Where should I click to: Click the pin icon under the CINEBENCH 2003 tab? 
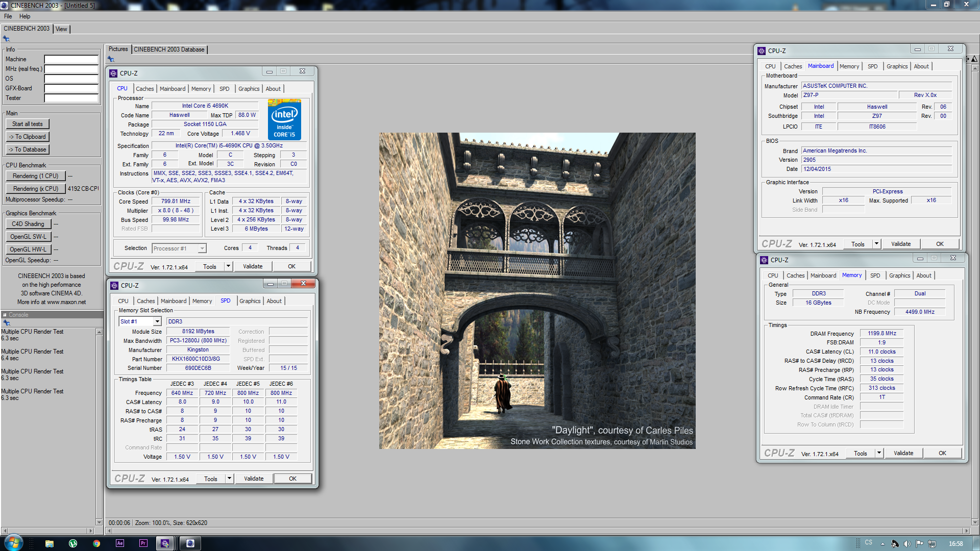(6, 38)
